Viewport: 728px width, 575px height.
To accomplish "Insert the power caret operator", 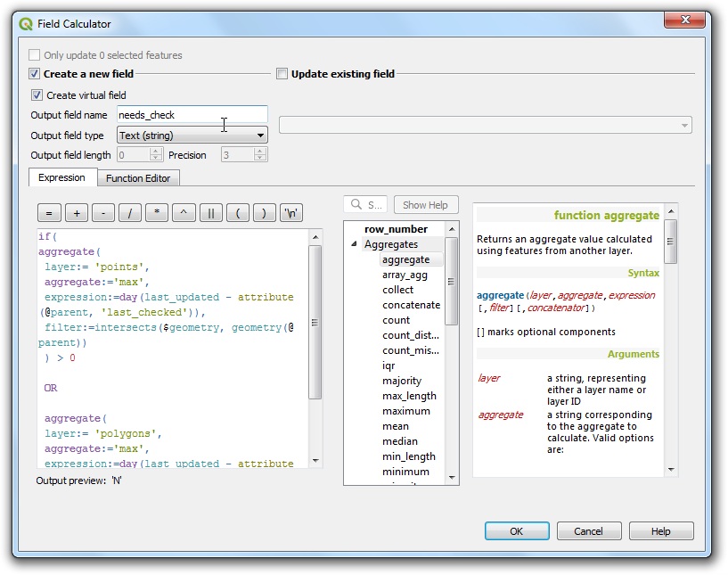I will point(184,213).
